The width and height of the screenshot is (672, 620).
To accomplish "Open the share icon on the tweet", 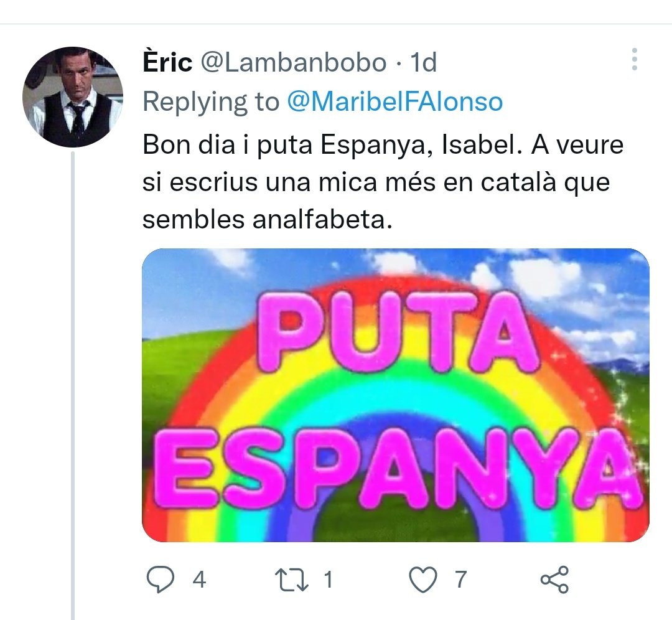I will [x=554, y=580].
